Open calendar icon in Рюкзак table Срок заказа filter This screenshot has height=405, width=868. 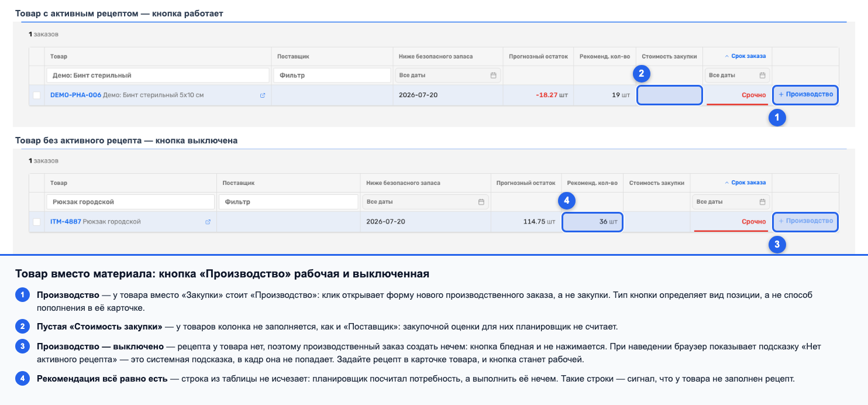(x=762, y=202)
